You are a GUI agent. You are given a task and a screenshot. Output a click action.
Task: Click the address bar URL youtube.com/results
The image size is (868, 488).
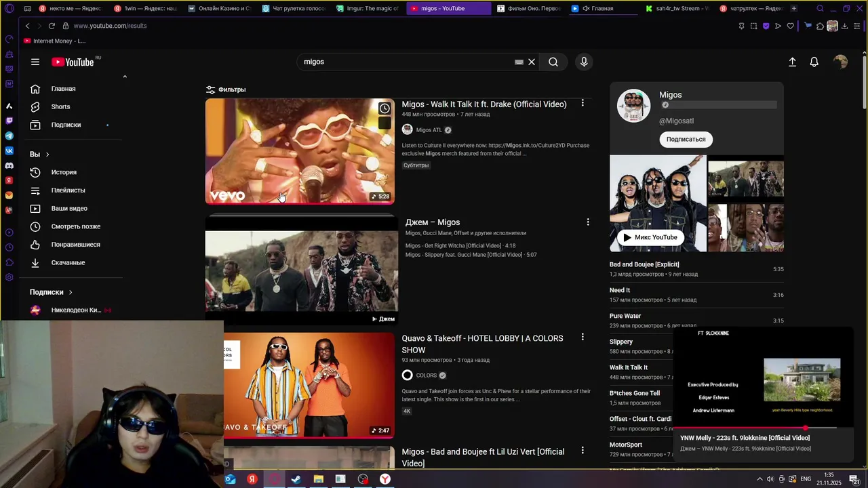click(110, 26)
